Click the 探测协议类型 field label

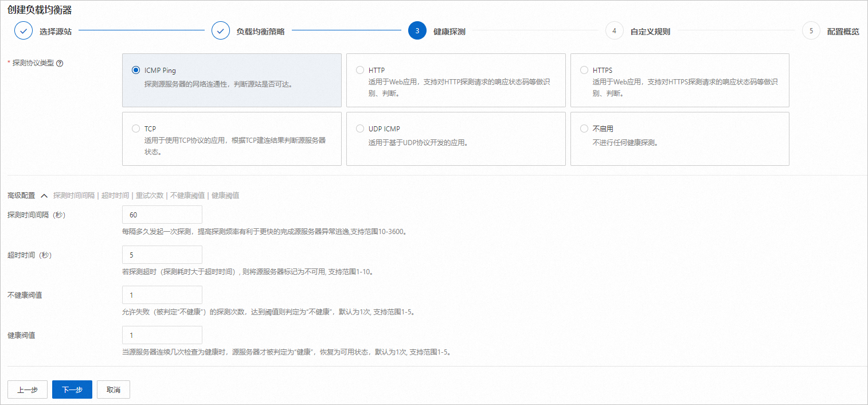tap(33, 63)
